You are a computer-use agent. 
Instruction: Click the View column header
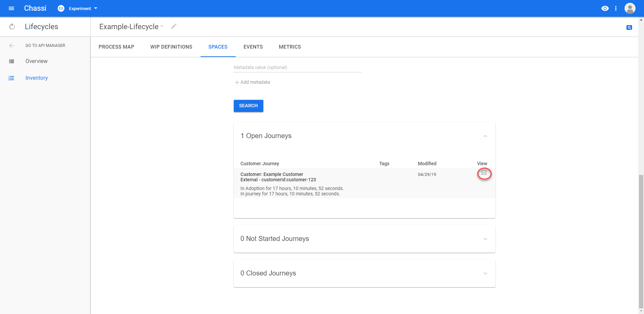click(482, 164)
